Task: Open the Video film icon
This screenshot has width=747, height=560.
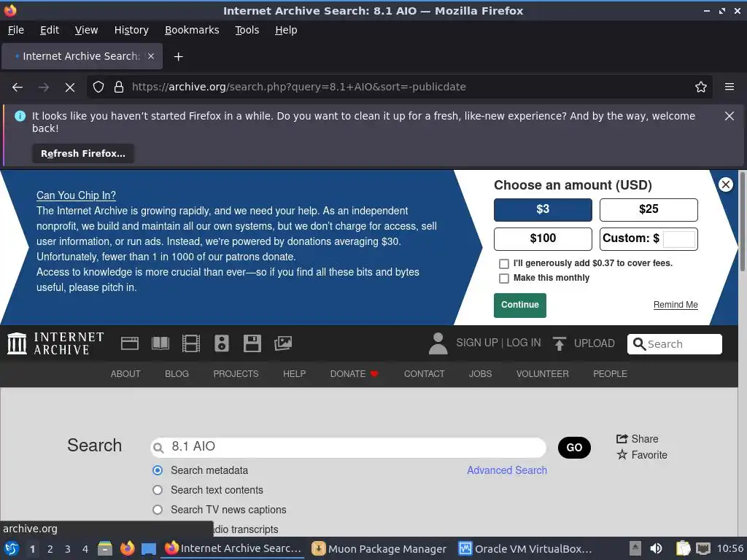Action: 191,343
